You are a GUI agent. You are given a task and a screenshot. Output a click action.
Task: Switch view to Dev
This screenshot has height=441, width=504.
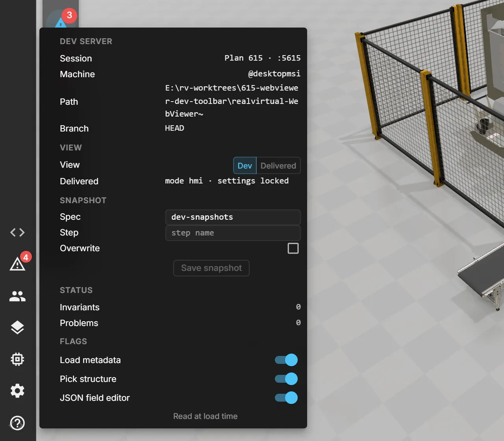pos(245,166)
